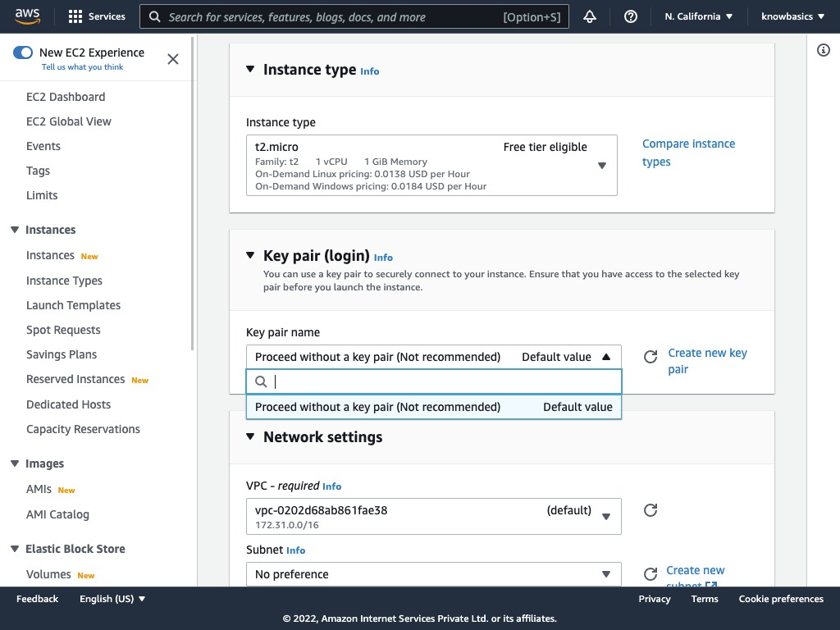
Task: Collapse the Images sidebar group
Action: (15, 463)
